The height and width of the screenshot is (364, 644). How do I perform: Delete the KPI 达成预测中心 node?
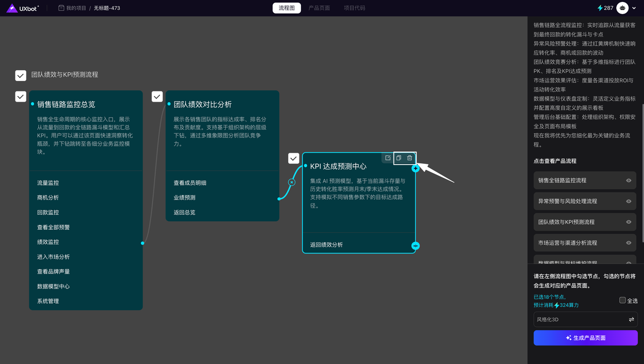click(x=410, y=158)
